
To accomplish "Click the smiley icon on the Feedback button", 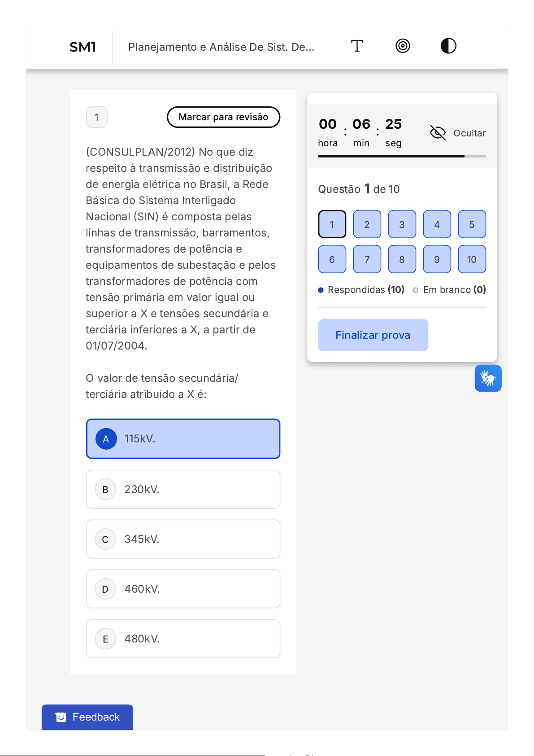I will [61, 717].
